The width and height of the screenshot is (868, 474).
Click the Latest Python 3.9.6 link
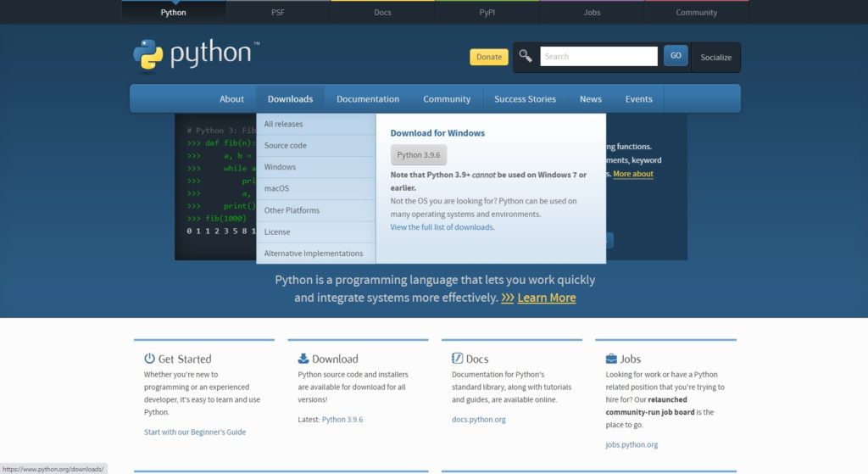(342, 420)
